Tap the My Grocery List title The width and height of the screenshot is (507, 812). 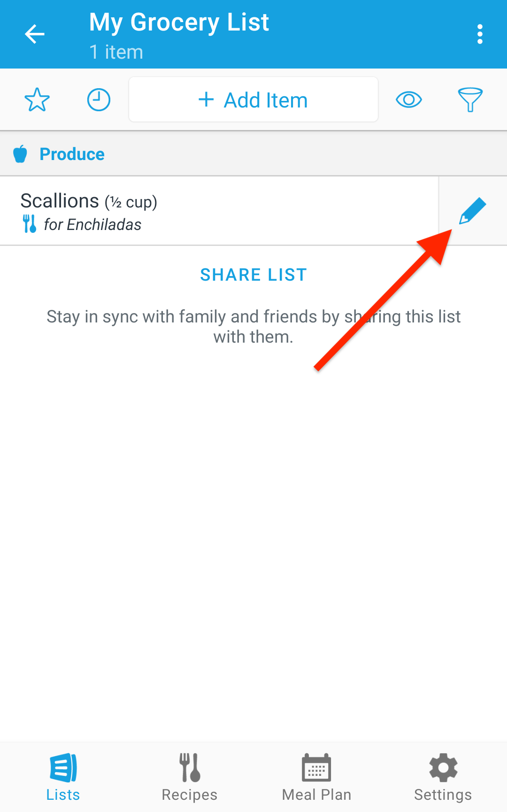pos(179,23)
